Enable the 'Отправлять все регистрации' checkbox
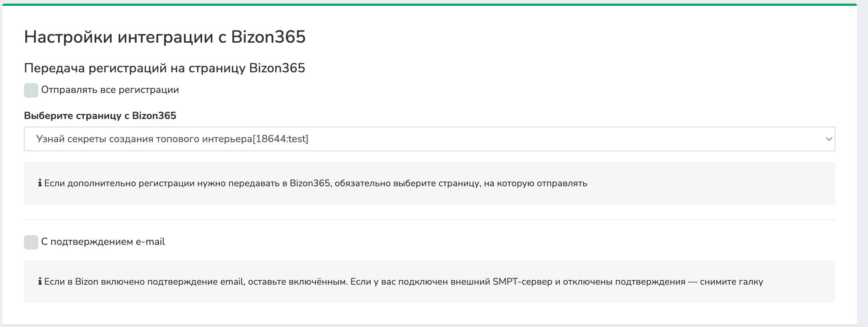 pyautogui.click(x=31, y=90)
